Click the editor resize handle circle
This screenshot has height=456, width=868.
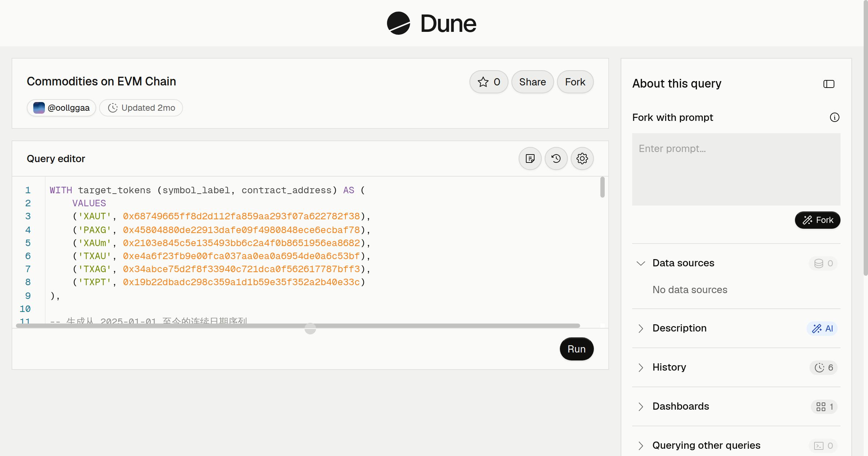click(310, 329)
